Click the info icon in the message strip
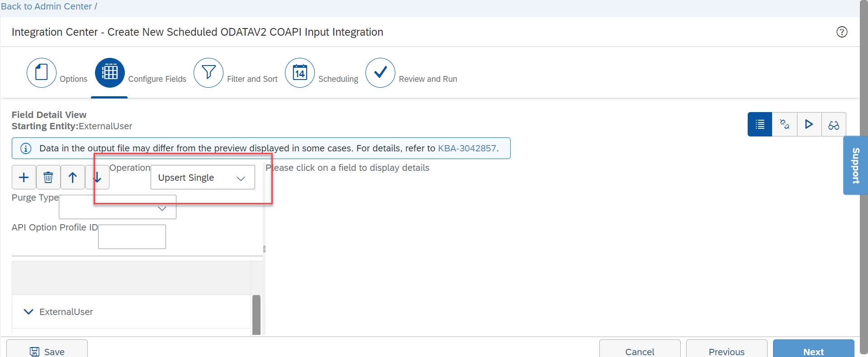868x357 pixels. (x=26, y=148)
